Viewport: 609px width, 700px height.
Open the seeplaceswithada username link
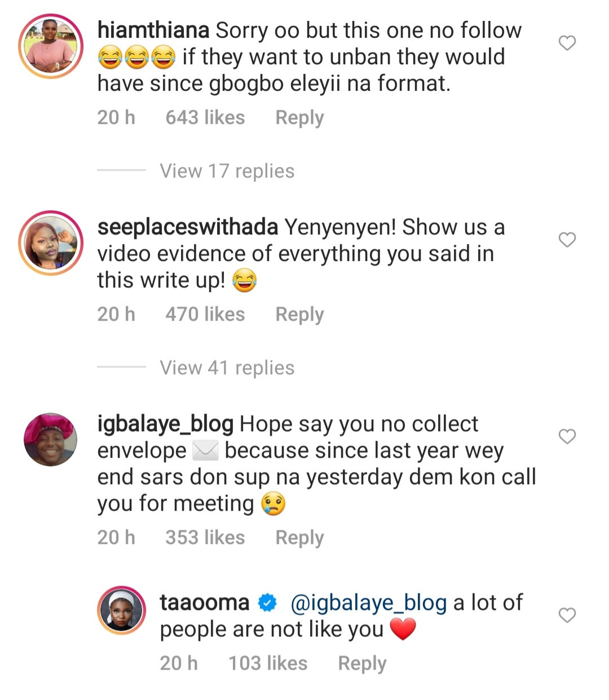pyautogui.click(x=187, y=227)
